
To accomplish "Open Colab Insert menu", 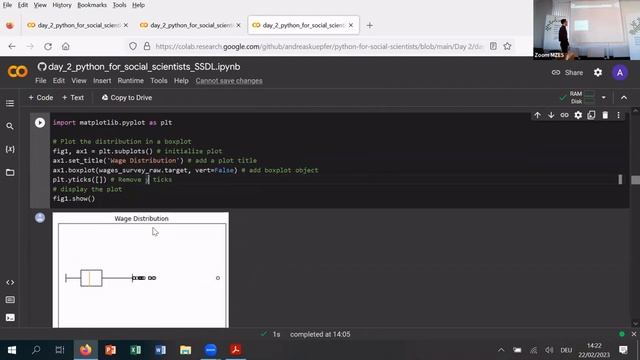I will [102, 81].
